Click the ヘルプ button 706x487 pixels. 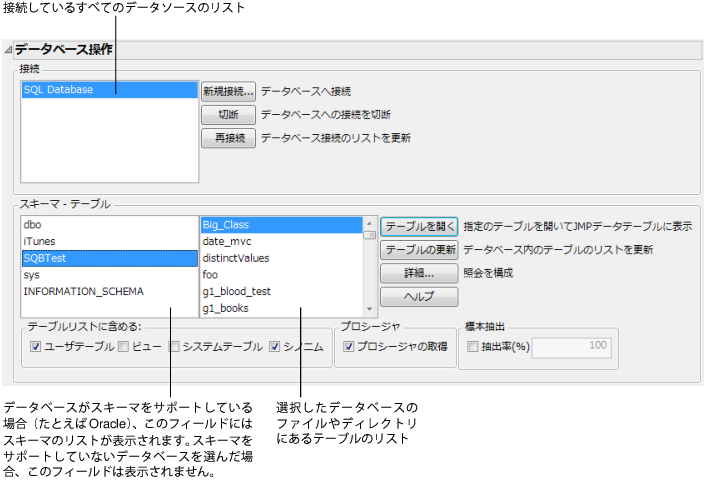pyautogui.click(x=419, y=297)
